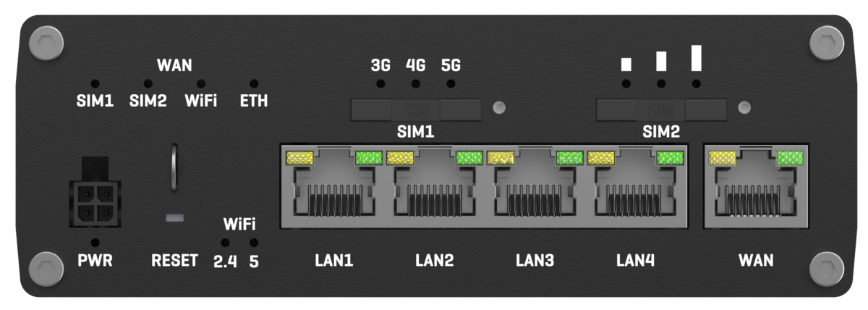The width and height of the screenshot is (868, 310).
Task: Click the SIM1 eject pin hole
Action: coord(498,109)
